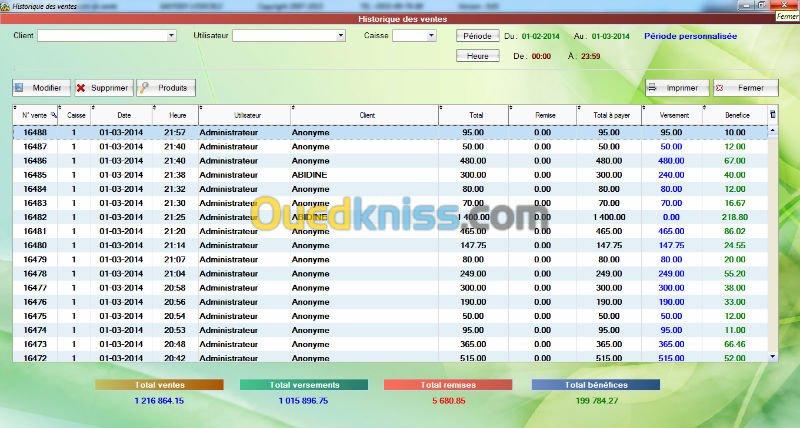Click benefice 86.02 in row 16481
800x428 pixels.
[x=735, y=231]
